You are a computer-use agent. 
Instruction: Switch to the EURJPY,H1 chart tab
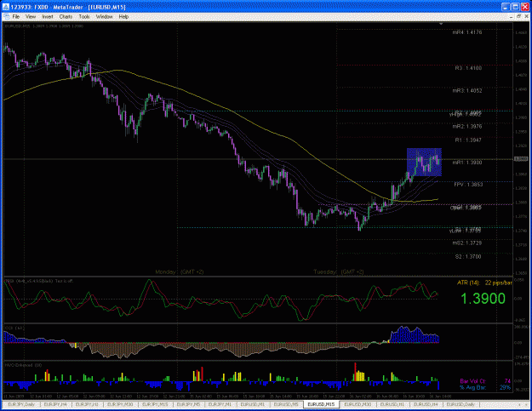point(87,404)
